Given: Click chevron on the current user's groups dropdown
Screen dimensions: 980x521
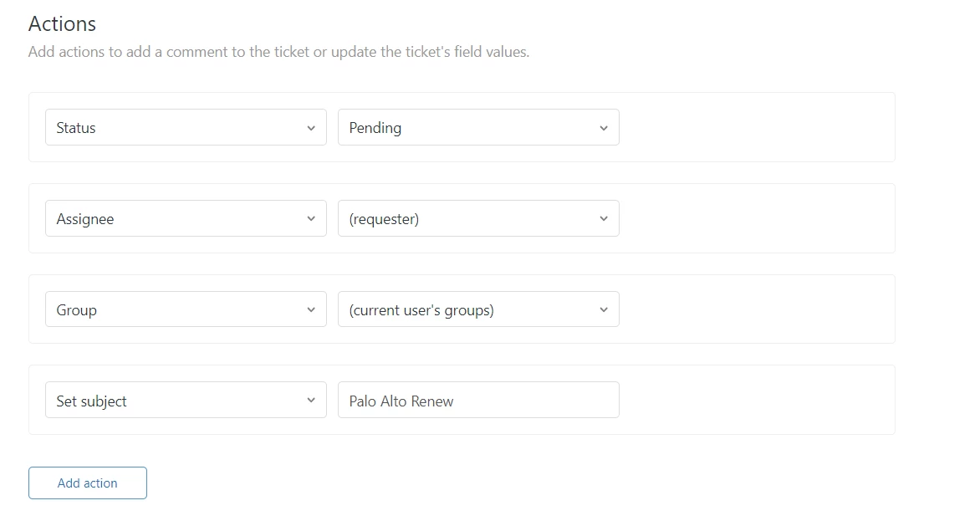Looking at the screenshot, I should [604, 310].
